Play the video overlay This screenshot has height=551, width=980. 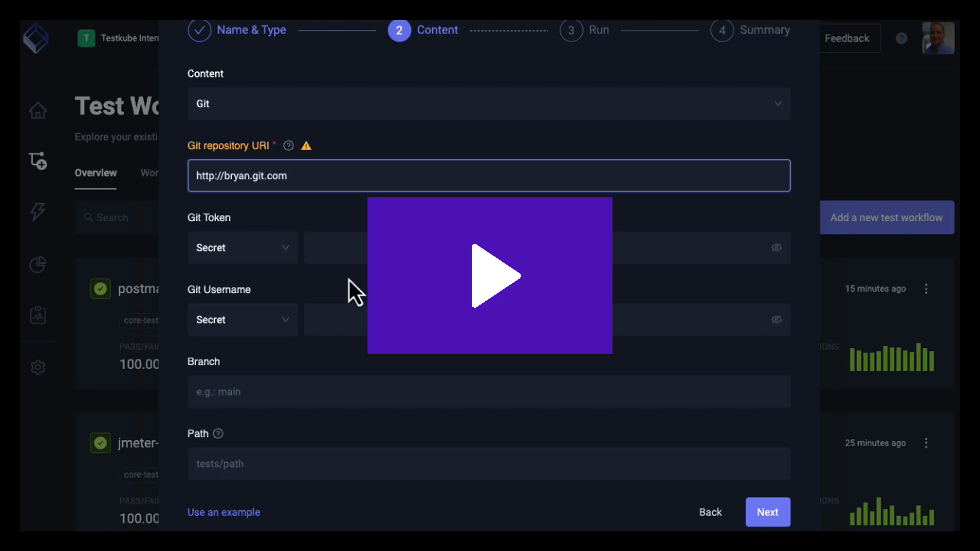tap(490, 276)
